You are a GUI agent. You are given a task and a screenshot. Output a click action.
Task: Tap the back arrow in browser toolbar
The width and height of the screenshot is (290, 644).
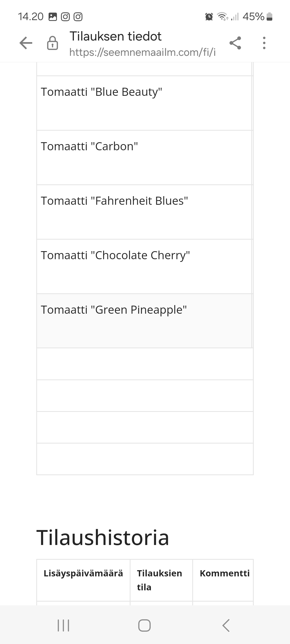(x=26, y=43)
